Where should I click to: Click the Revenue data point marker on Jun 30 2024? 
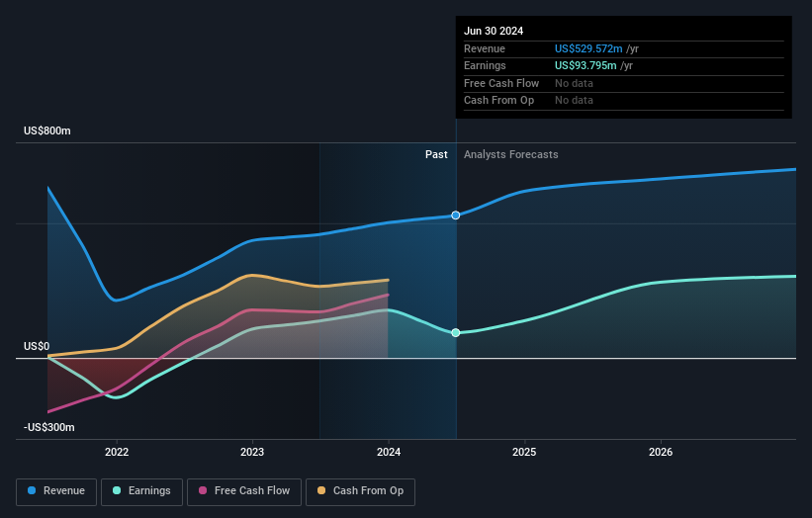coord(456,216)
